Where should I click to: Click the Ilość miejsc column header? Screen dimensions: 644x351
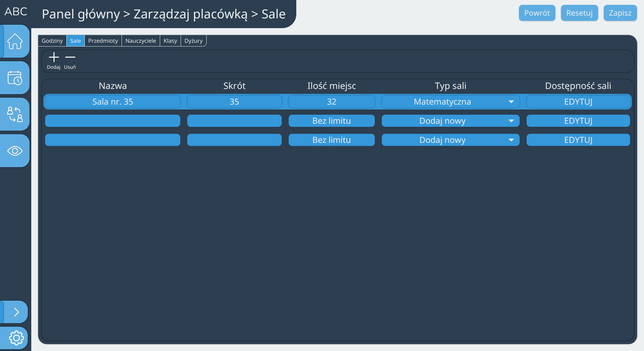(332, 86)
